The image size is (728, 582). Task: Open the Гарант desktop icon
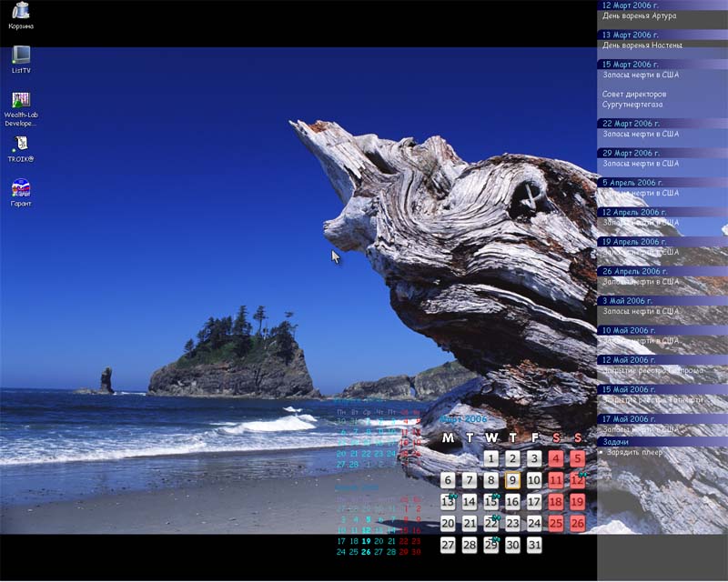pos(21,189)
